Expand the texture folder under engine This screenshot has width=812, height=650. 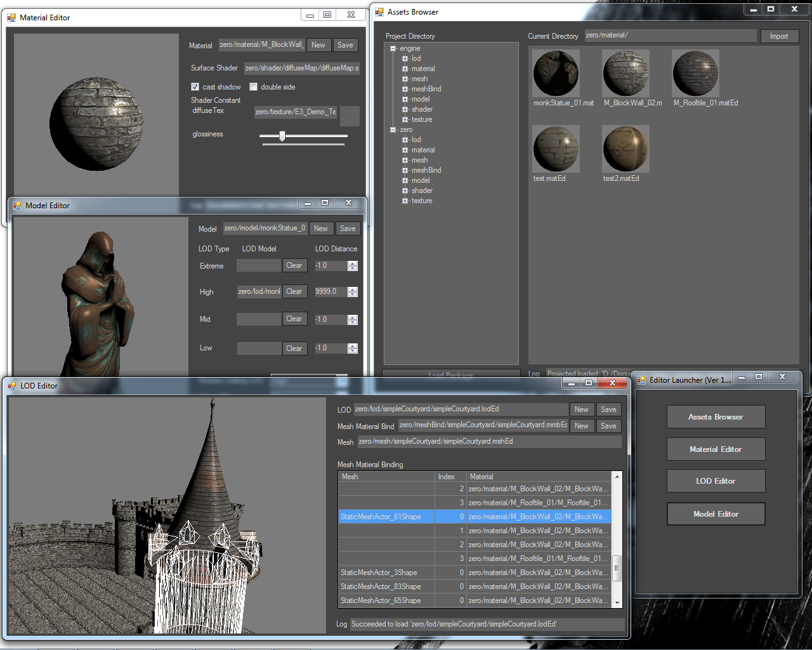pos(405,120)
